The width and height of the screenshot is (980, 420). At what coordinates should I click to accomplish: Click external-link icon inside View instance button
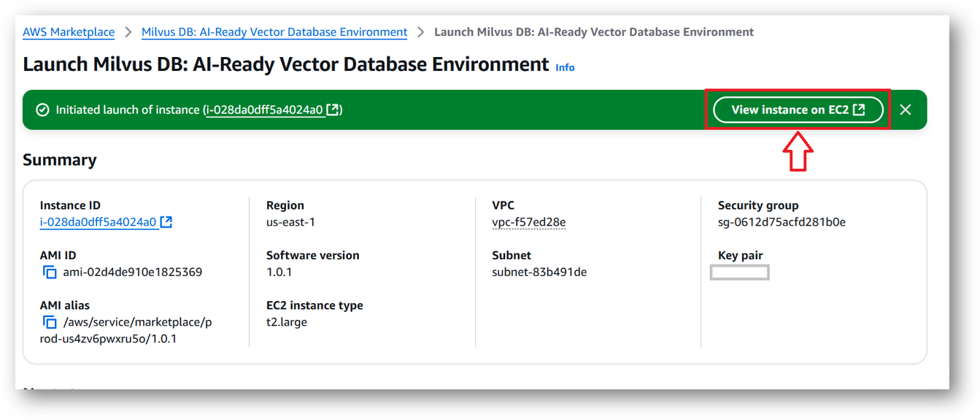pyautogui.click(x=859, y=110)
